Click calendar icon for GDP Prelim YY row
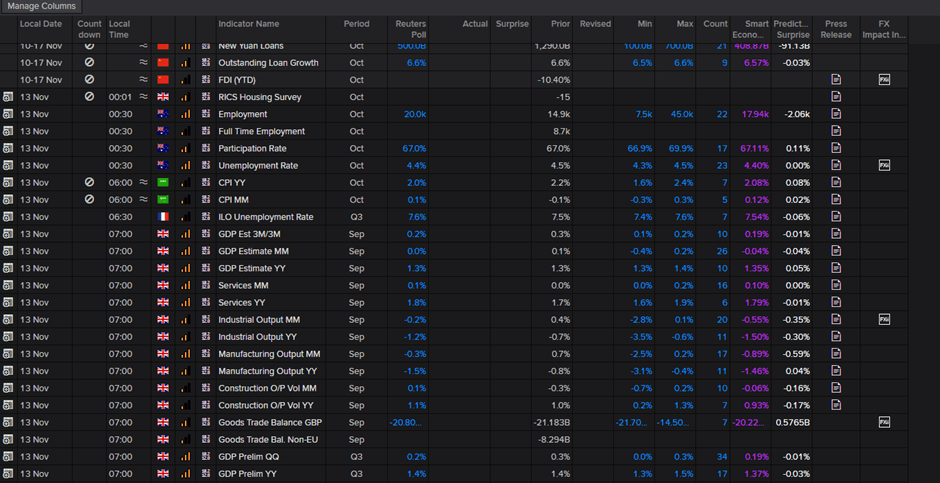The image size is (940, 483). click(8, 473)
